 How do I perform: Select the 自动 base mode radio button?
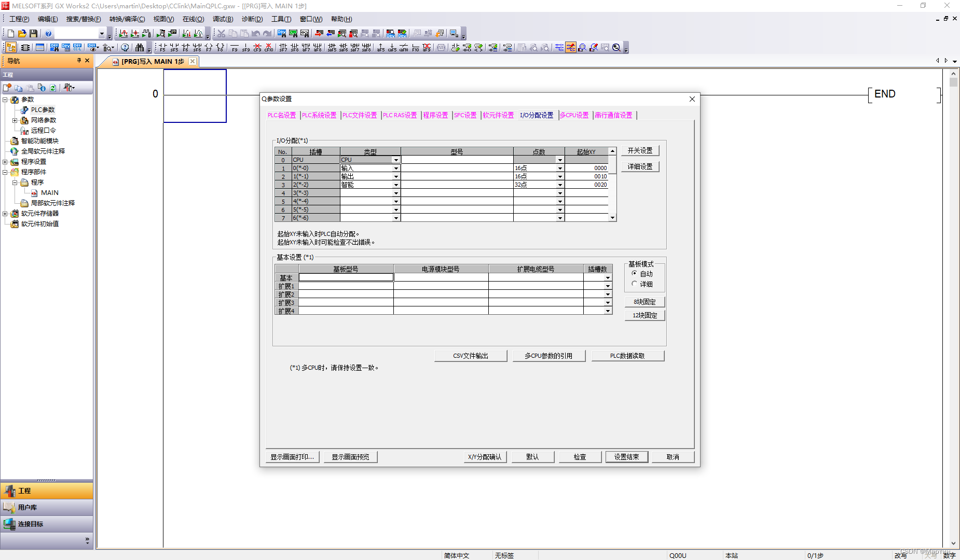[x=634, y=273]
